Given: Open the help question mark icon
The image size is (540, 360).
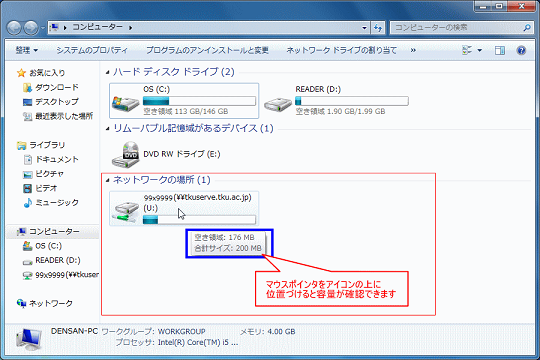Looking at the screenshot, I should [x=521, y=51].
